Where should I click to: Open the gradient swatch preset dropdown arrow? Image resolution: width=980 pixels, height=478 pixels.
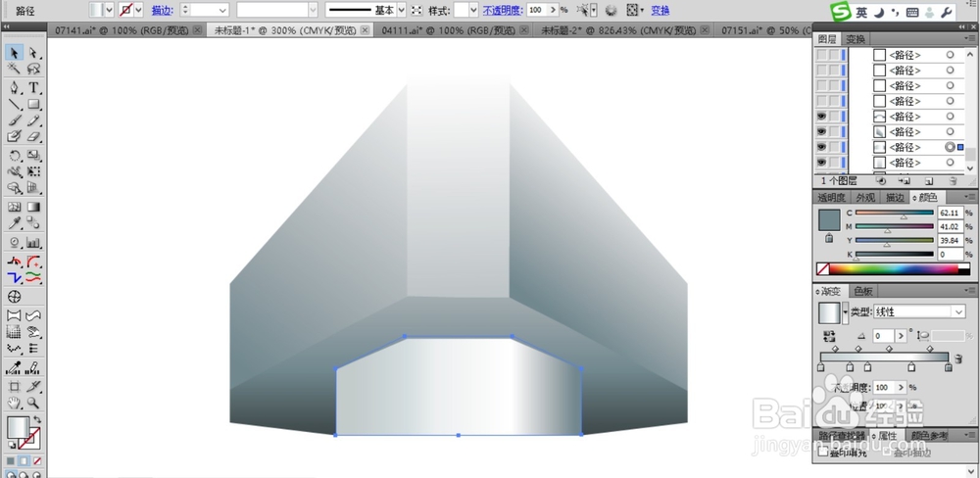click(846, 311)
